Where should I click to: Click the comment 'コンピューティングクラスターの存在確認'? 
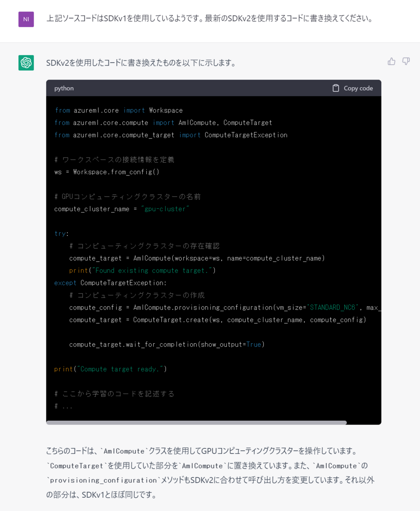(x=144, y=246)
